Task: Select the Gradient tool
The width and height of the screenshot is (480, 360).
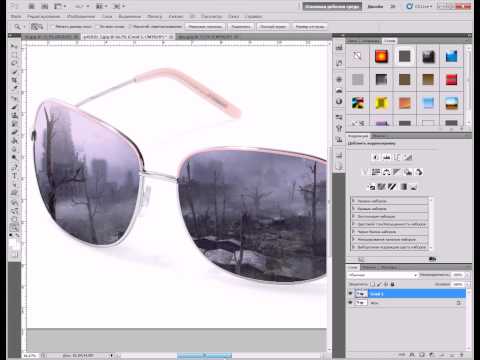Action: [x=14, y=141]
